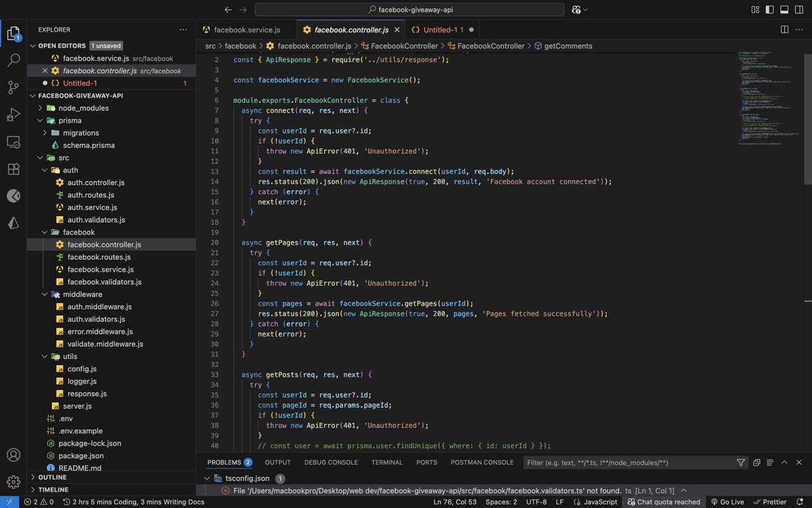This screenshot has height=508, width=812.
Task: Open the OUTPUT panel tab
Action: click(x=277, y=463)
